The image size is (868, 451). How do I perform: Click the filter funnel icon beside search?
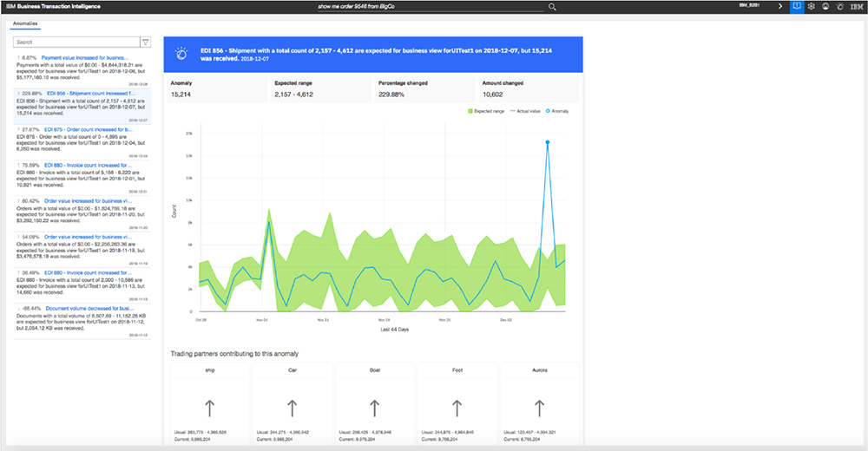(x=146, y=42)
